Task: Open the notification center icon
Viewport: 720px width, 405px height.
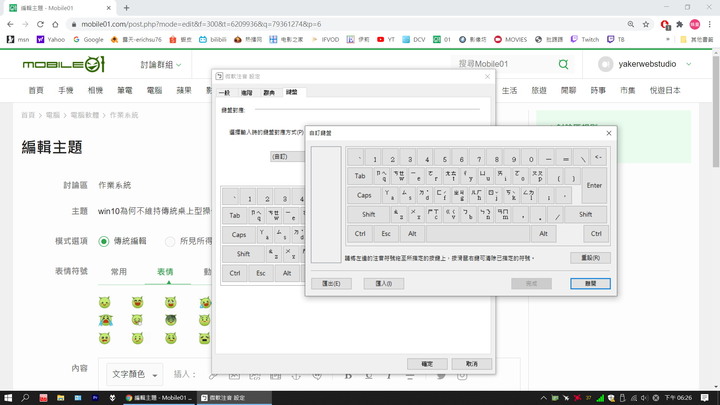Action: pos(705,398)
